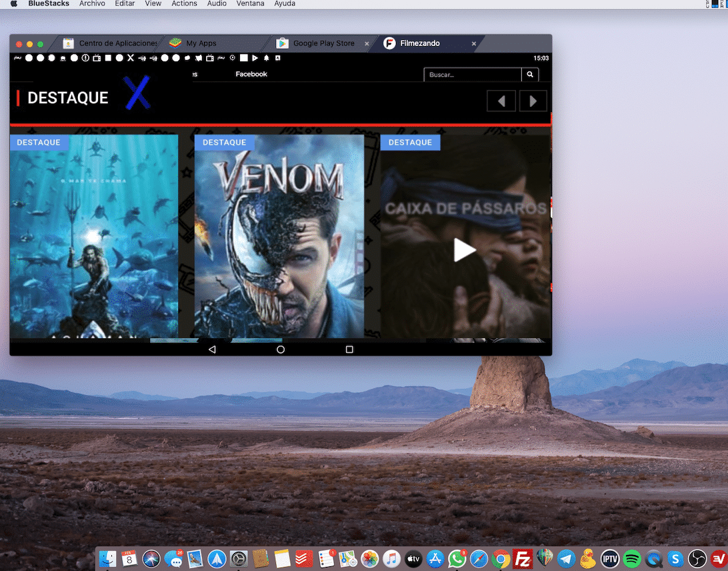The image size is (728, 571).
Task: Tap the Android Recent Apps square icon
Action: tap(348, 349)
